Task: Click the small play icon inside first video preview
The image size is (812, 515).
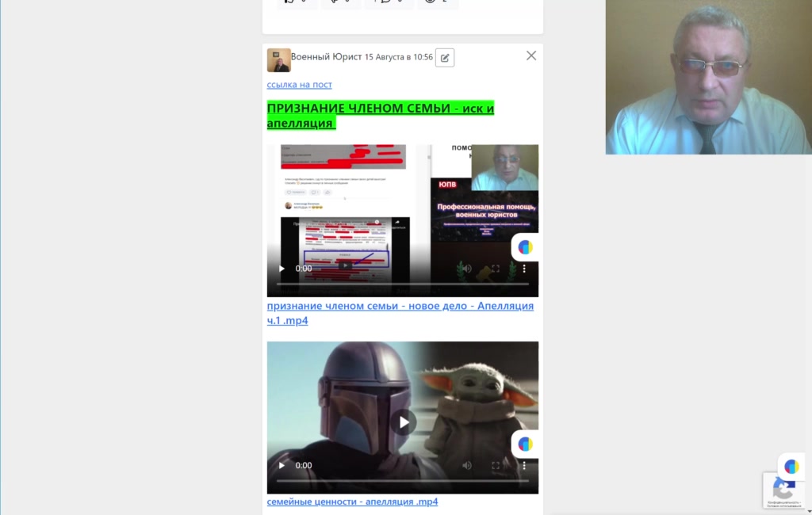Action: [x=345, y=265]
